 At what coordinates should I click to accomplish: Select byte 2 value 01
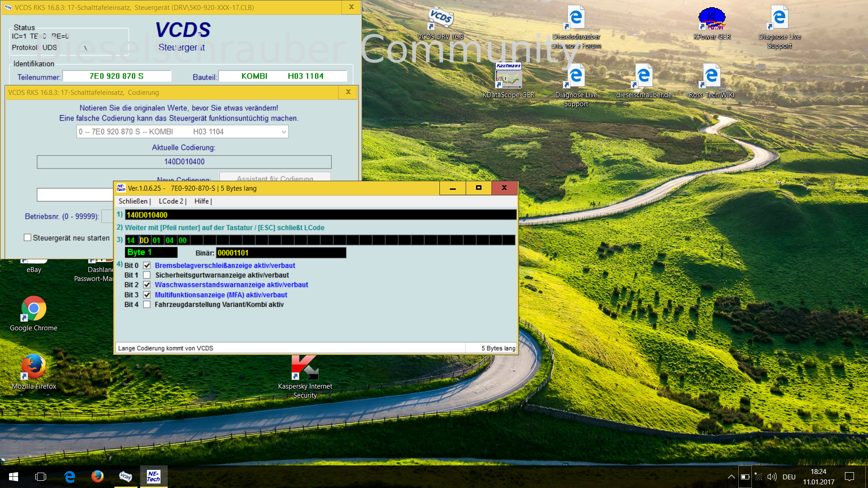[156, 240]
